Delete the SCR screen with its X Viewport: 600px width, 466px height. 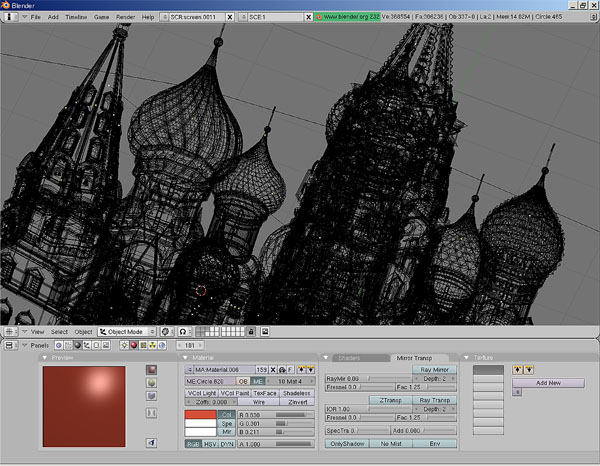pyautogui.click(x=230, y=17)
